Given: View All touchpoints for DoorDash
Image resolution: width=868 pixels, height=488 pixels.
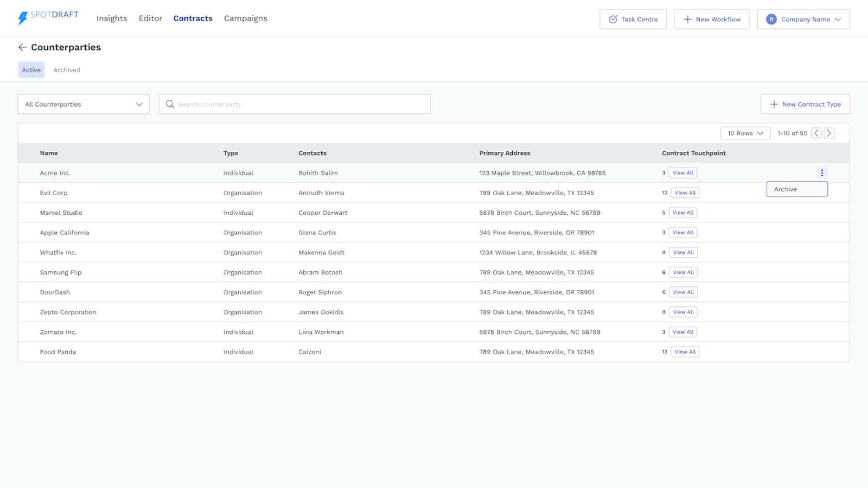Looking at the screenshot, I should [684, 292].
